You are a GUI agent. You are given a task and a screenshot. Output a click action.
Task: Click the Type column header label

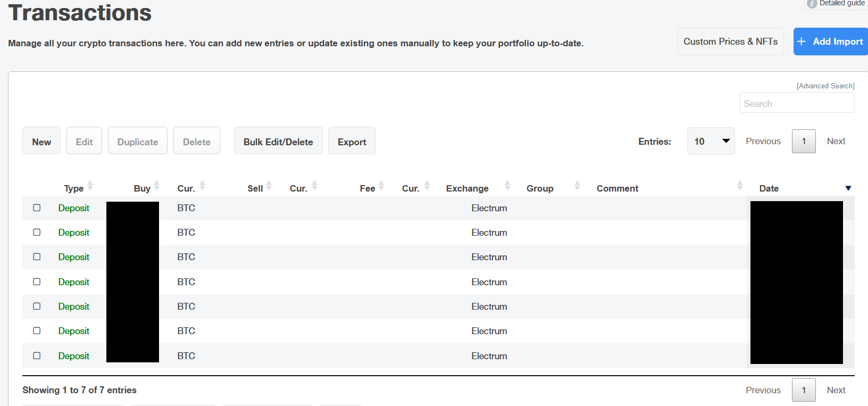(x=74, y=188)
